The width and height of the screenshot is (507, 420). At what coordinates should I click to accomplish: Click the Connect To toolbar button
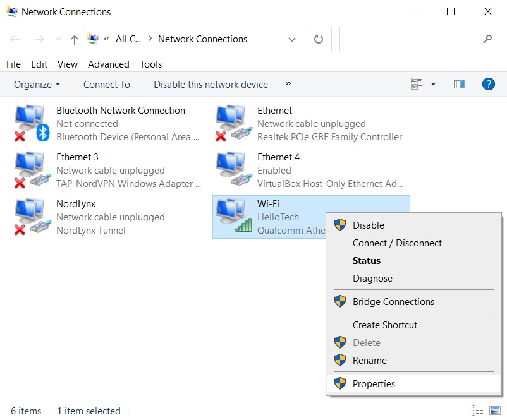pos(106,85)
